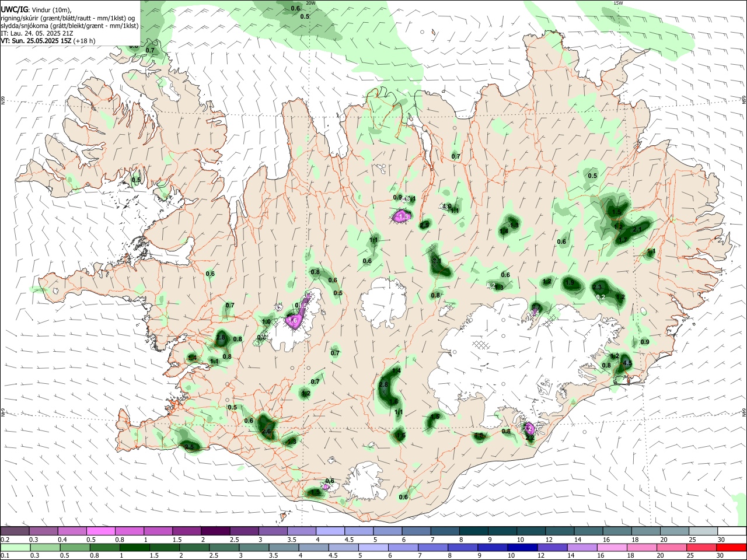Click the 3.5 rain value in southwest Iceland

(x=189, y=447)
